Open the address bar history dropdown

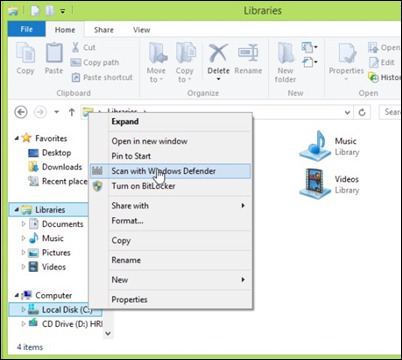click(347, 112)
